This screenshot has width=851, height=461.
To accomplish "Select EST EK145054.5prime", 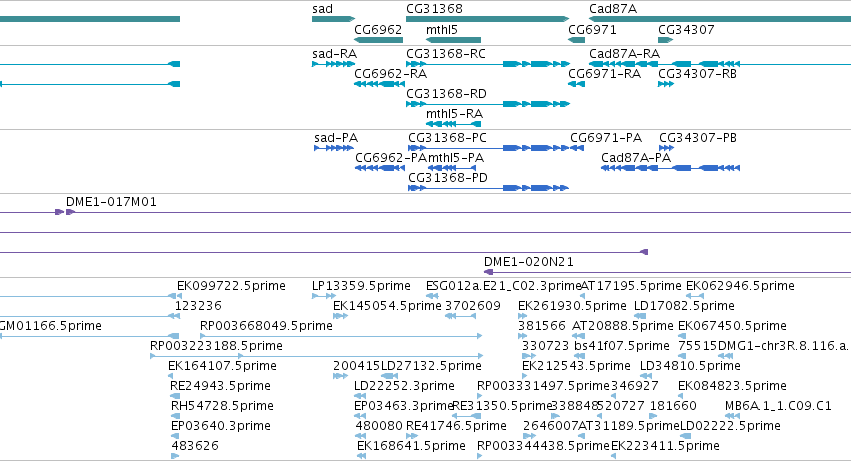I will [x=340, y=317].
